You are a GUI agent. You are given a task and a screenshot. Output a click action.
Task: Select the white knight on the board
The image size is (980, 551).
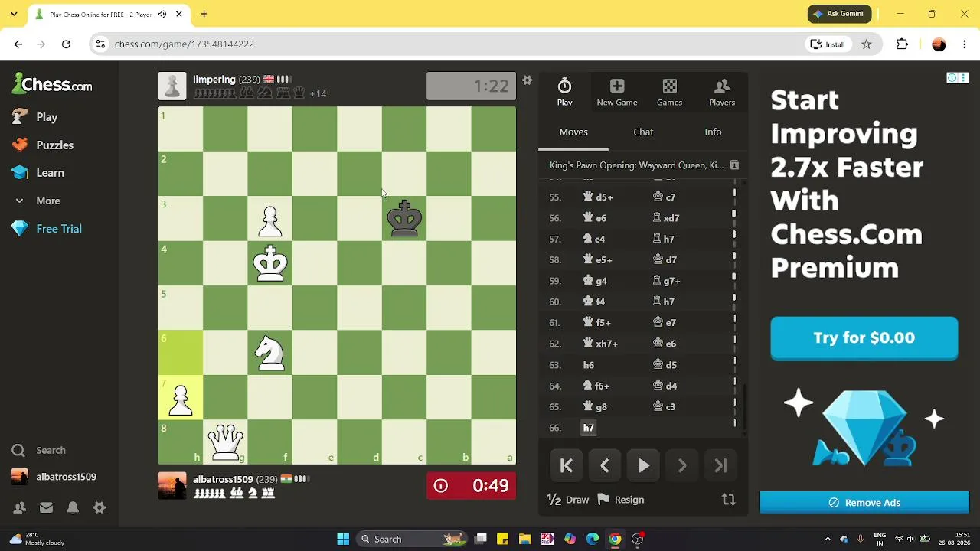270,353
